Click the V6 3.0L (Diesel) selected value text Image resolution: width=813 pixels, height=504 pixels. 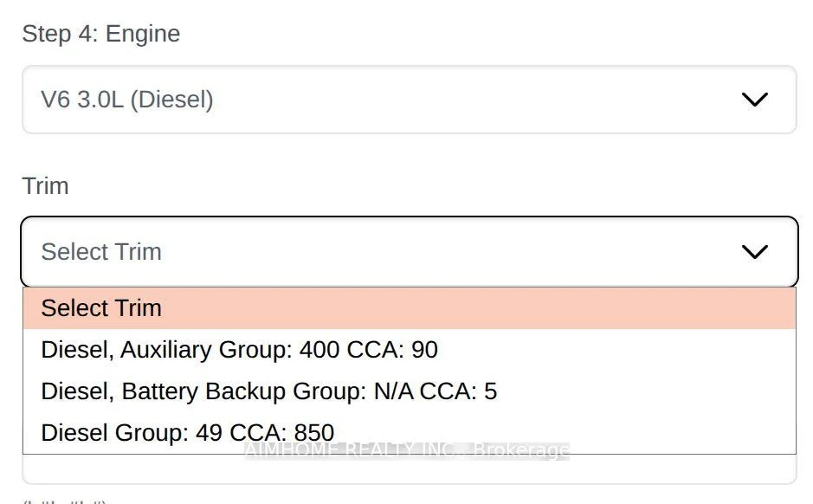click(x=127, y=100)
